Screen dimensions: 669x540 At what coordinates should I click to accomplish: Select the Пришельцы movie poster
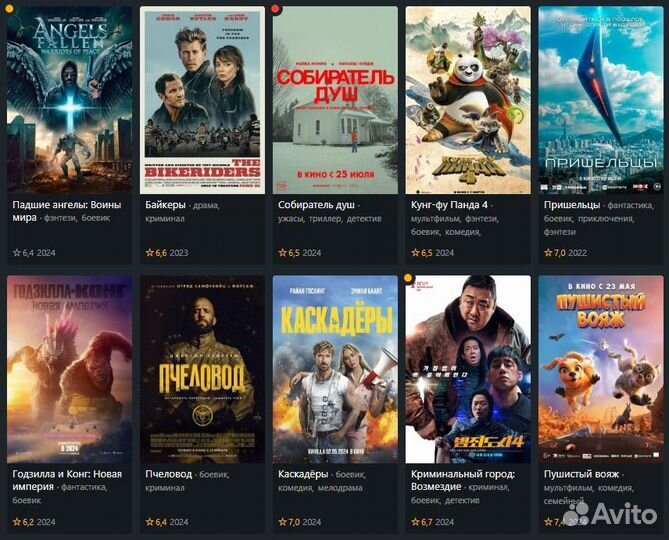click(x=601, y=100)
